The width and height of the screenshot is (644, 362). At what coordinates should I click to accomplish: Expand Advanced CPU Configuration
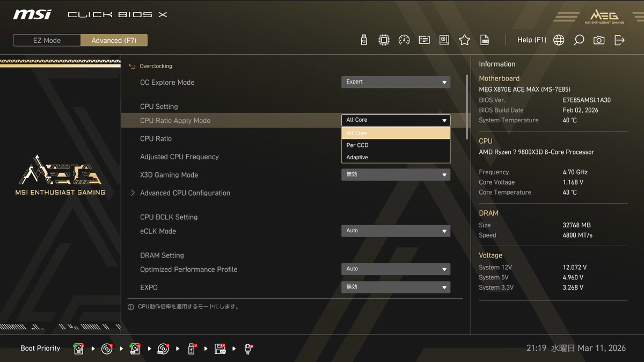[185, 193]
